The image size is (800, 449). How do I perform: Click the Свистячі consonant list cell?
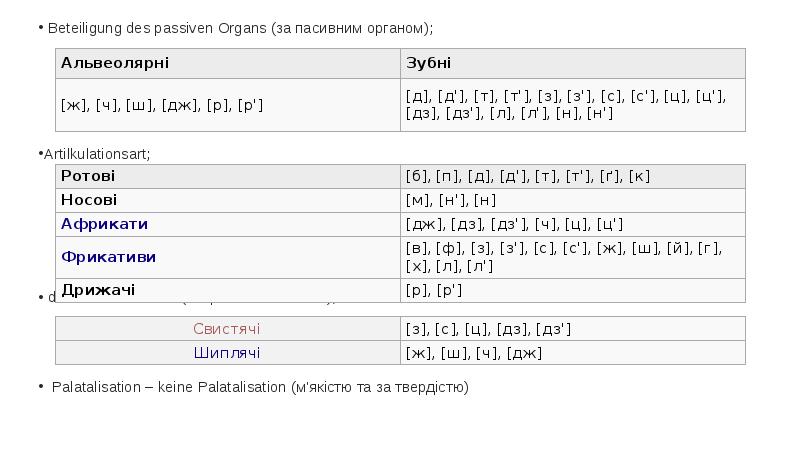(x=573, y=329)
